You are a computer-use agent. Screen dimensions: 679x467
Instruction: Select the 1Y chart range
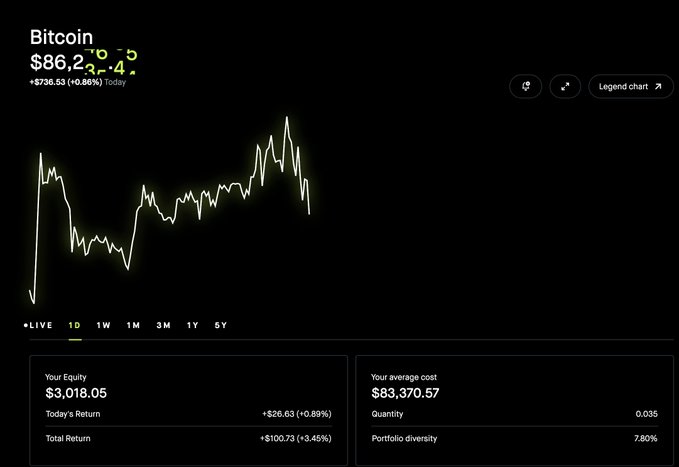[x=193, y=325]
